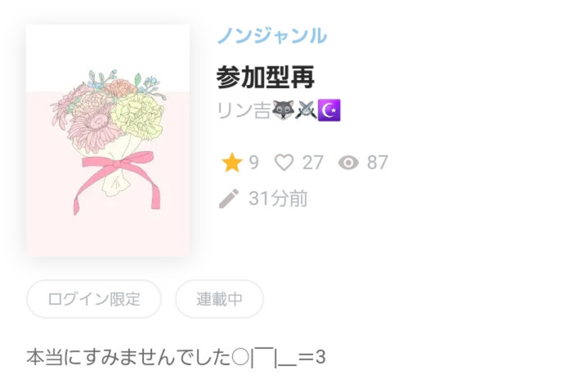This screenshot has height=388, width=588.
Task: Click the like count 27
Action: pyautogui.click(x=313, y=163)
